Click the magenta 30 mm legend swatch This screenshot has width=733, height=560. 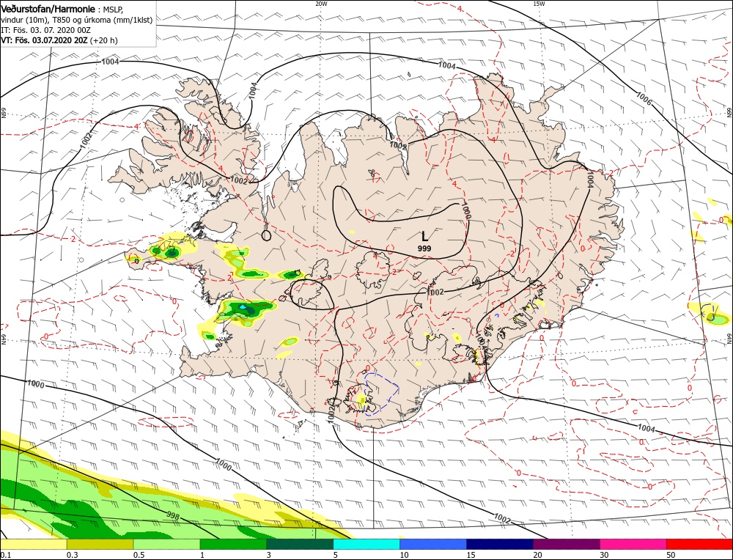pos(633,544)
